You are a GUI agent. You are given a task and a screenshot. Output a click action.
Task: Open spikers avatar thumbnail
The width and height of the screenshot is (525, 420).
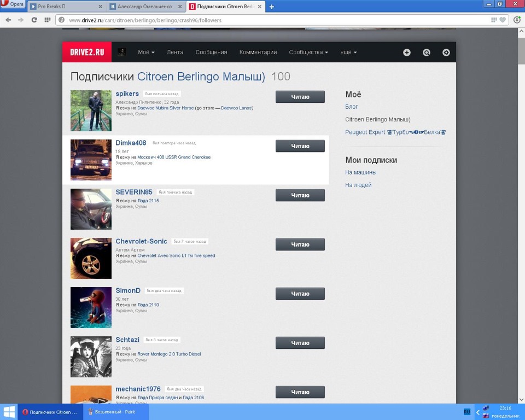[91, 110]
